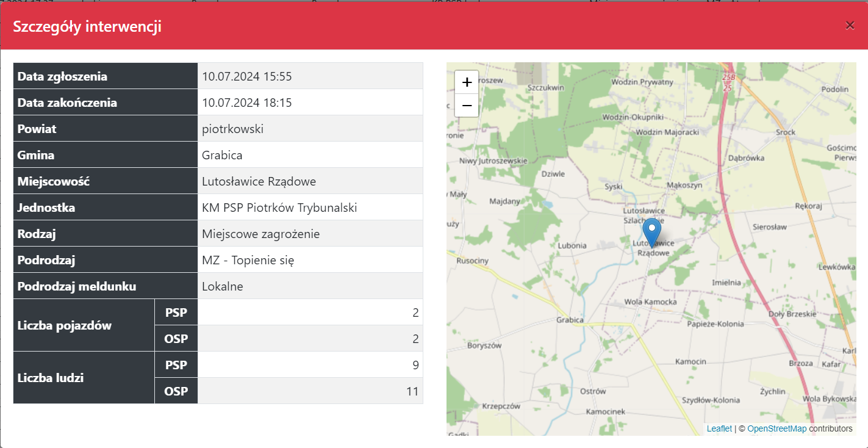Click the KM PSP Piotrków Trybunalski cell

tap(279, 208)
